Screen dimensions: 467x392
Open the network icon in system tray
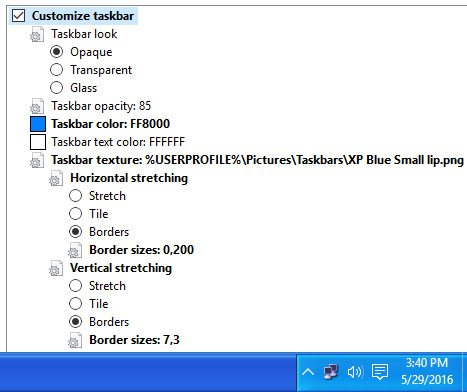331,372
